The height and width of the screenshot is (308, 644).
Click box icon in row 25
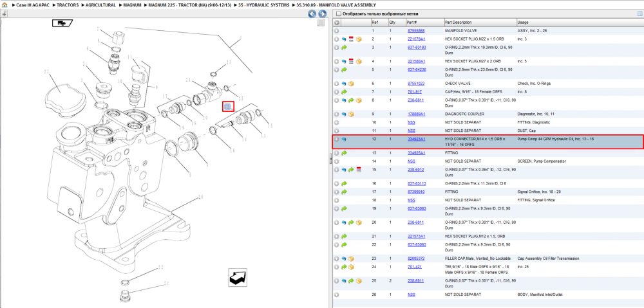[359, 281]
